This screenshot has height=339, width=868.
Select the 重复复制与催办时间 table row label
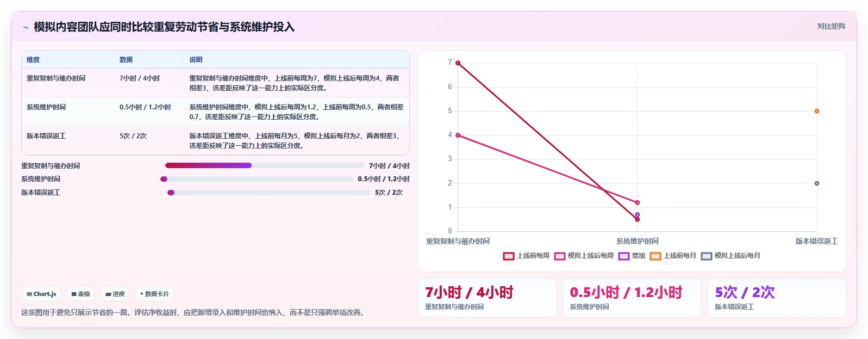tap(56, 78)
